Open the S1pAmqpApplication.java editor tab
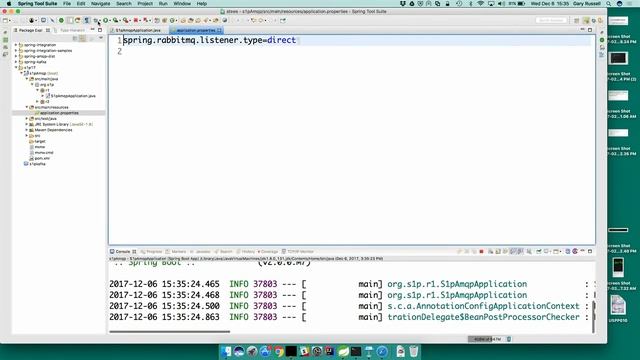Image resolution: width=640 pixels, height=360 pixels. click(x=138, y=30)
